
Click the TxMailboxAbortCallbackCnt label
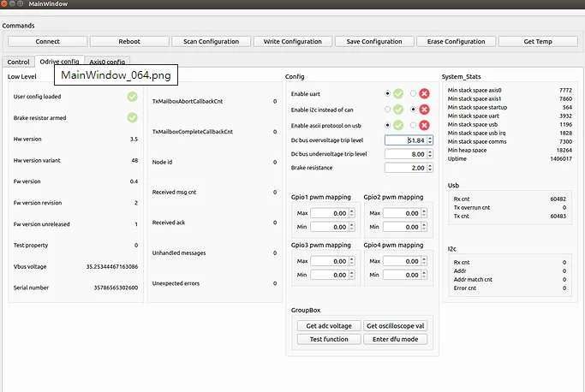point(188,101)
